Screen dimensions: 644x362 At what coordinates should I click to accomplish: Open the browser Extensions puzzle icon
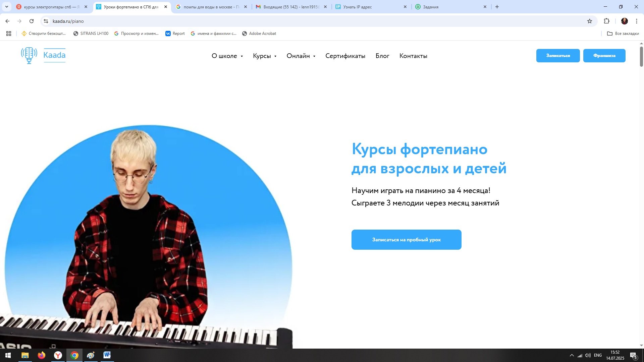(606, 21)
